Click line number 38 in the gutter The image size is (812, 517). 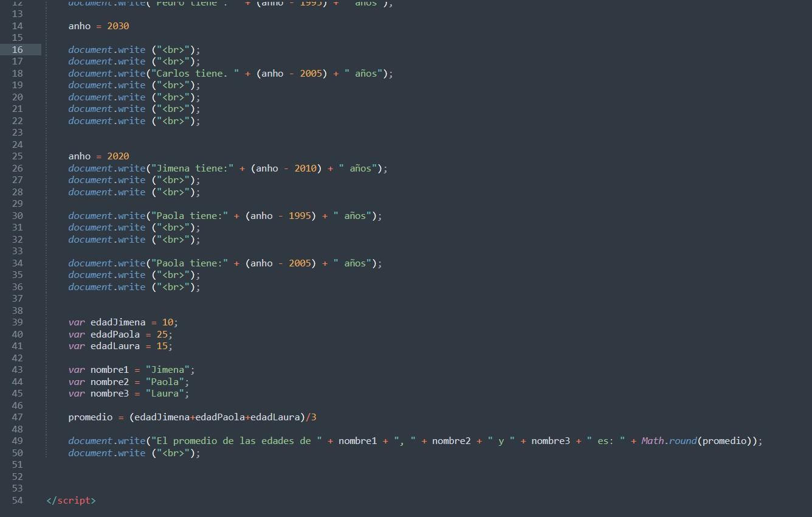point(17,311)
